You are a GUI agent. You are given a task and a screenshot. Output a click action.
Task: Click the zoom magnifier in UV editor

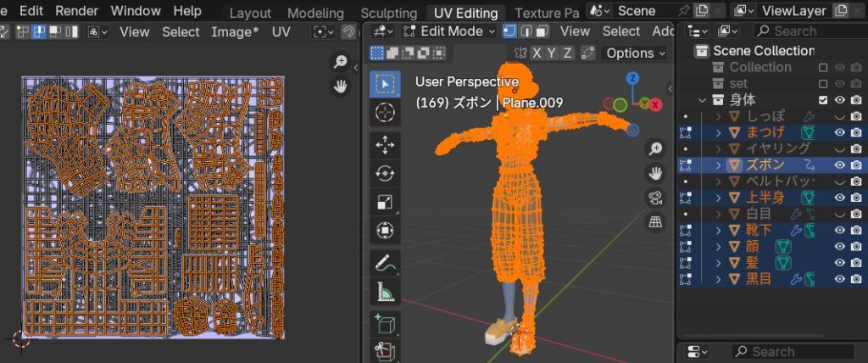(x=340, y=62)
